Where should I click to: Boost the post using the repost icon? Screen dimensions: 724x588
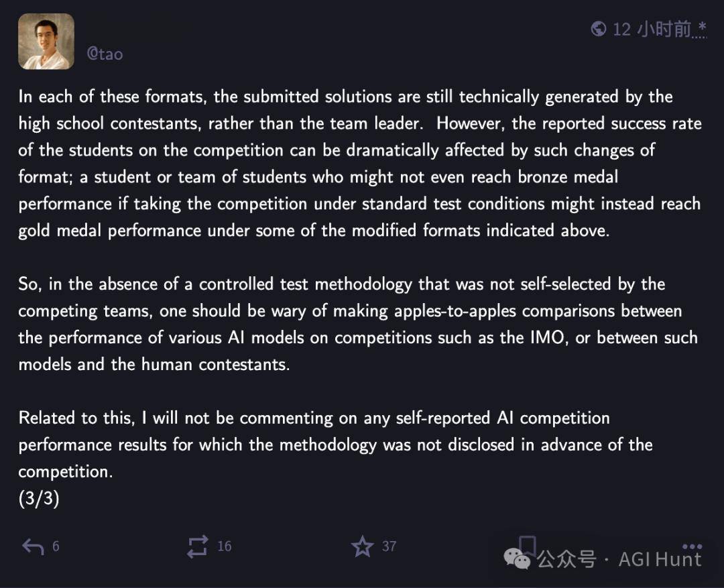[x=197, y=547]
